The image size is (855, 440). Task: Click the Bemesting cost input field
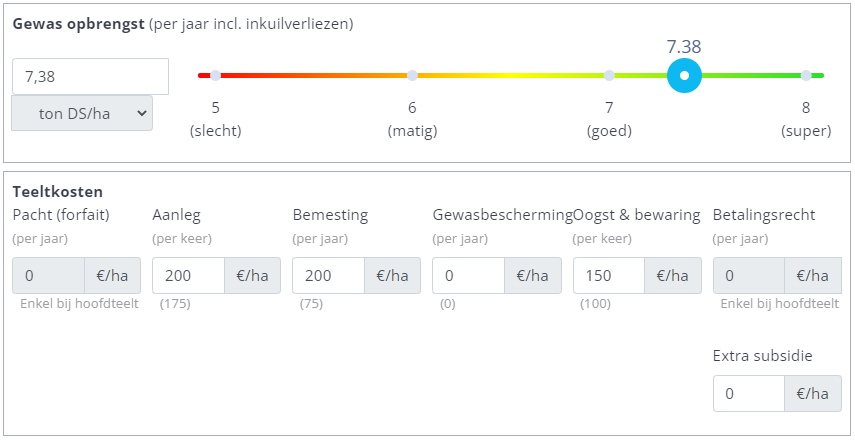tap(328, 275)
